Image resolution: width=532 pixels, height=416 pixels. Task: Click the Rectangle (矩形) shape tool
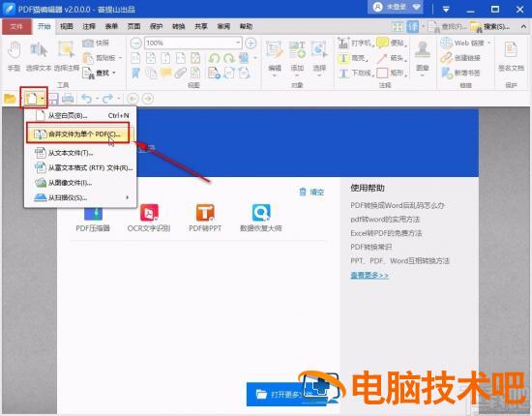392,73
